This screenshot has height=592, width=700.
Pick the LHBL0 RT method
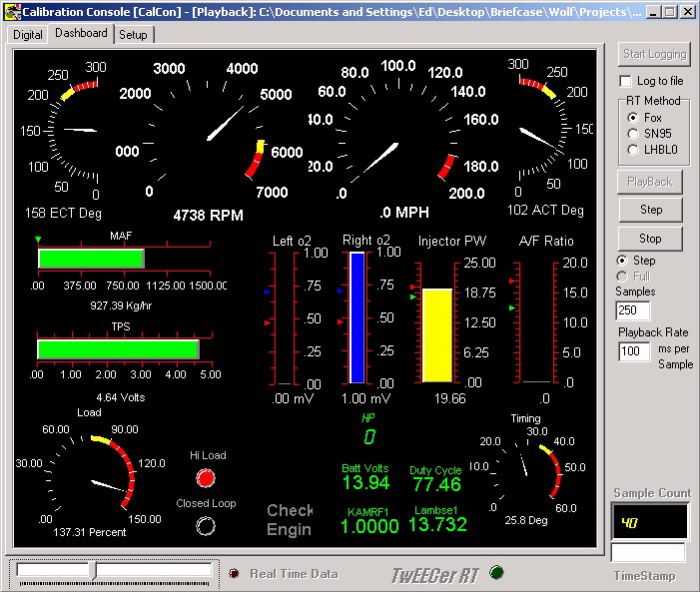[x=632, y=150]
